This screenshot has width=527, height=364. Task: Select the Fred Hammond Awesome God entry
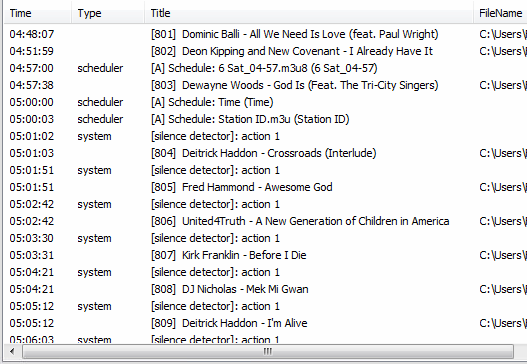(266, 187)
